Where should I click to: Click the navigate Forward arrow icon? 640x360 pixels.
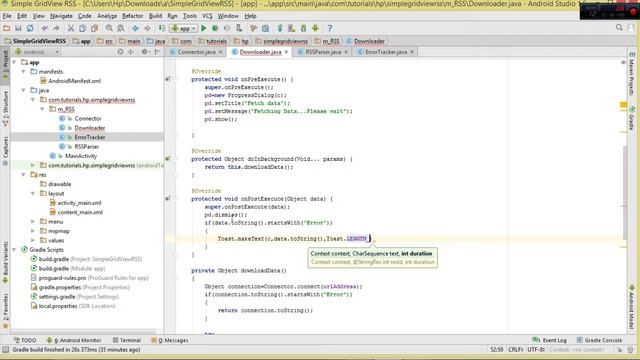[147, 28]
